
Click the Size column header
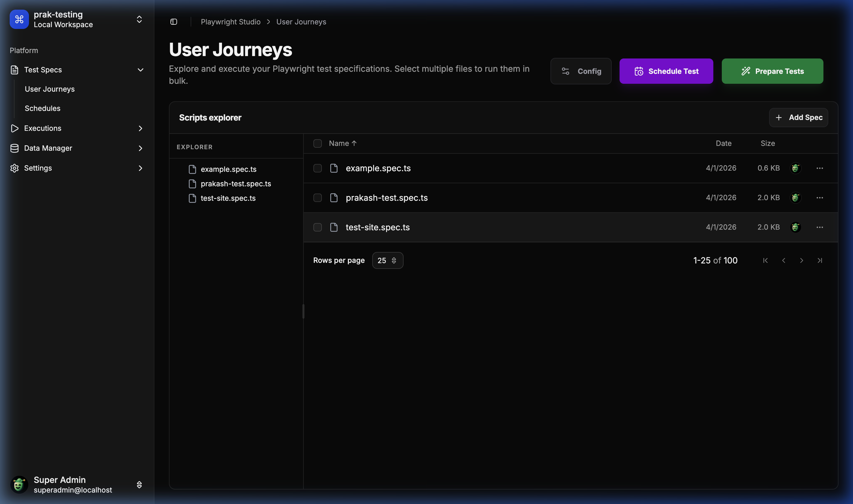pyautogui.click(x=767, y=143)
